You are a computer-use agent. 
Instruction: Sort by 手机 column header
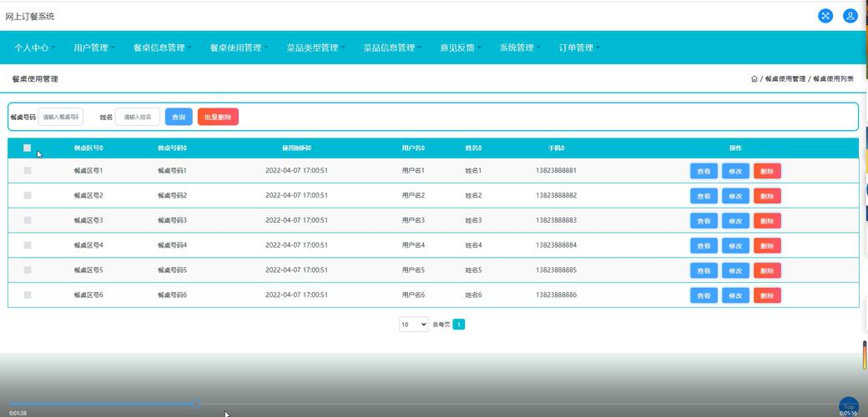557,148
